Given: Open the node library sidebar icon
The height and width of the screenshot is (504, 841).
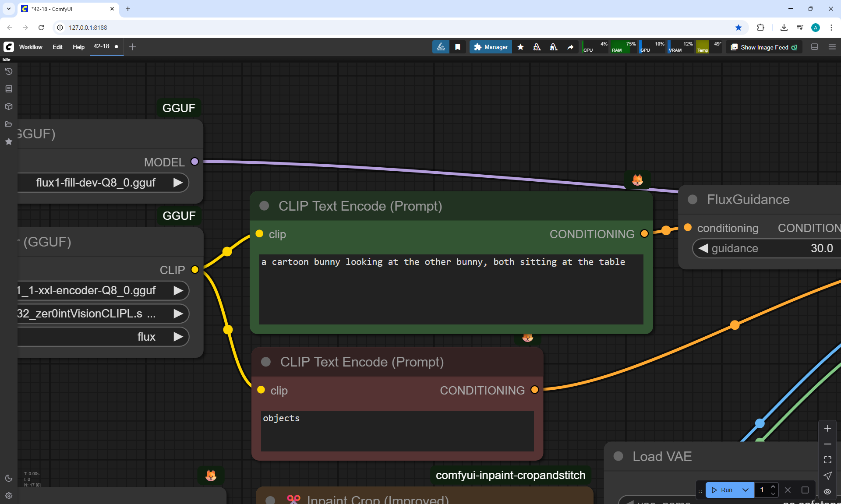Looking at the screenshot, I should coord(8,89).
